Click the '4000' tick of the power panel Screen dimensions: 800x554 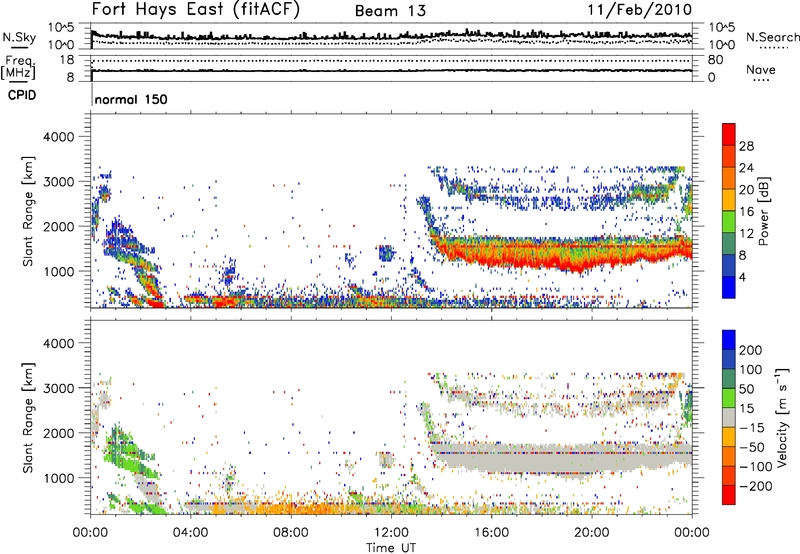[x=58, y=137]
